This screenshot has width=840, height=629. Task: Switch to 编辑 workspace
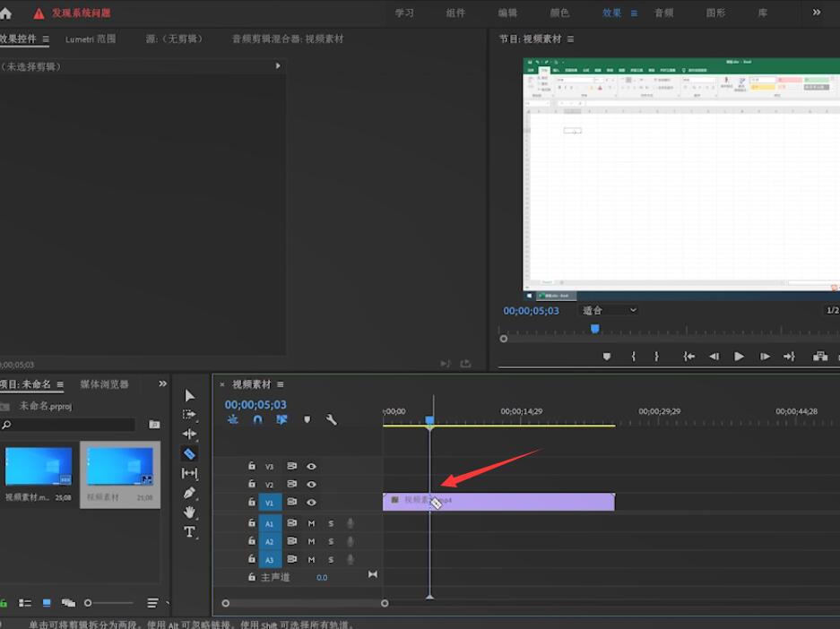click(x=507, y=13)
